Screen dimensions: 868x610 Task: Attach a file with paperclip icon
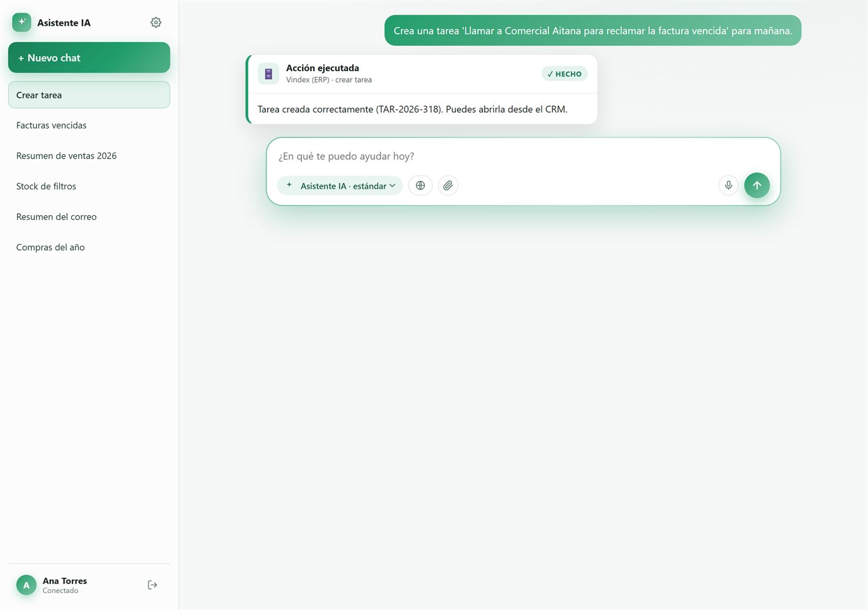pyautogui.click(x=448, y=186)
